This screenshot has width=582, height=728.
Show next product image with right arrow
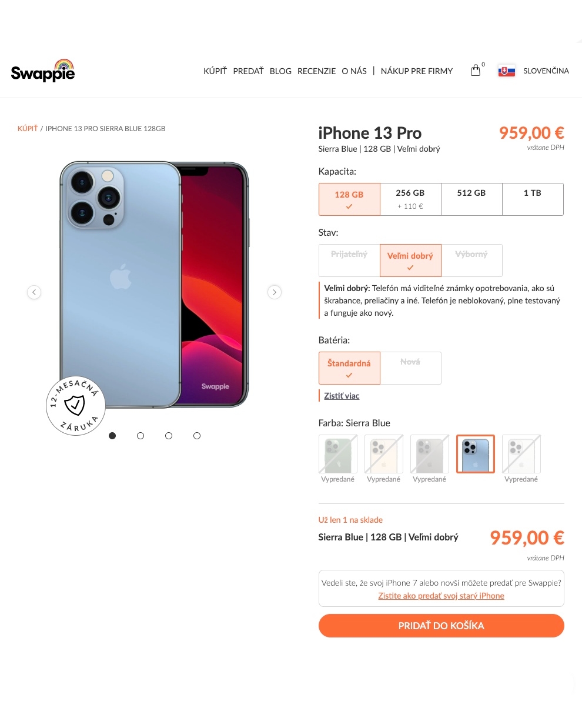pyautogui.click(x=275, y=292)
